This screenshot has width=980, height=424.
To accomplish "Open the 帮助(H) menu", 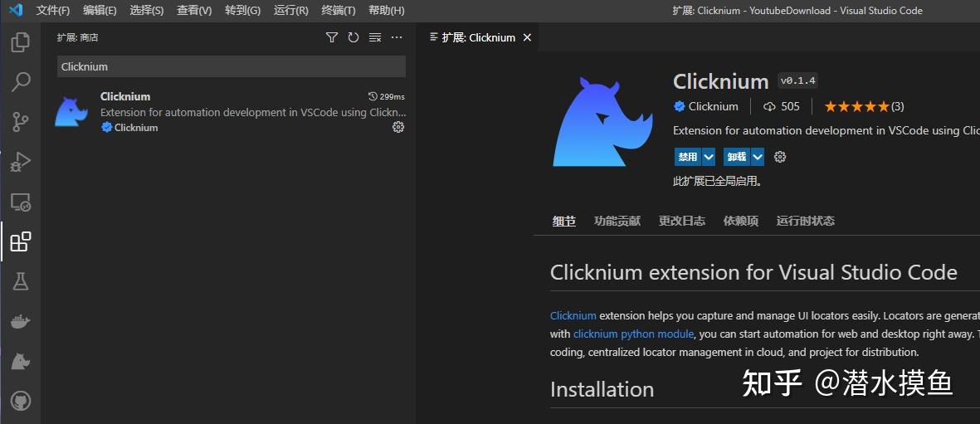I will pyautogui.click(x=386, y=10).
